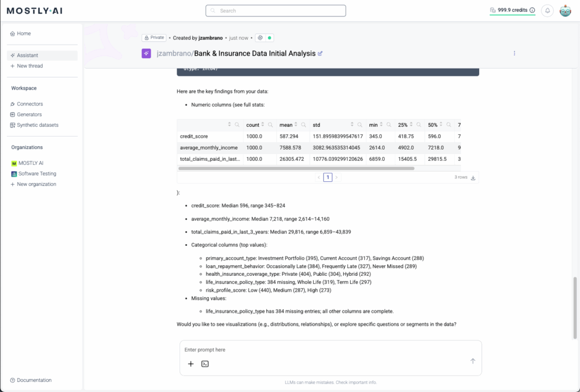Send the prompt with arrow button
This screenshot has height=392, width=580.
pos(473,361)
